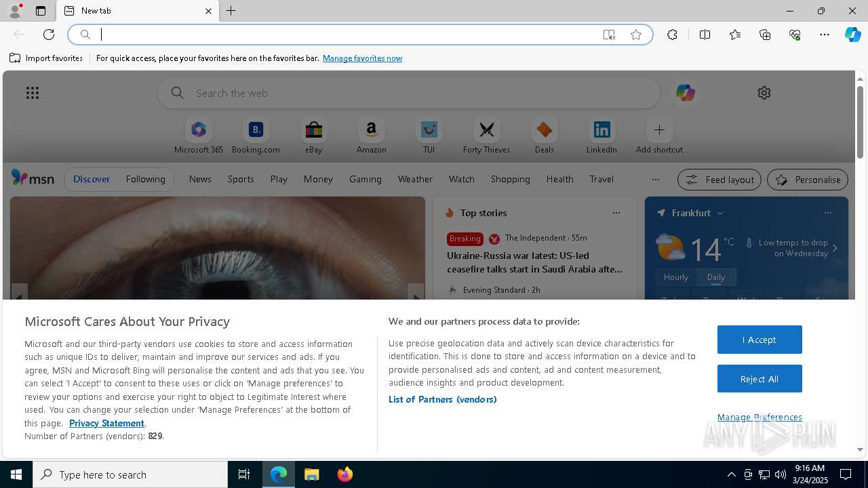868x488 pixels.
Task: Switch weather view to Hourly
Action: (x=675, y=277)
